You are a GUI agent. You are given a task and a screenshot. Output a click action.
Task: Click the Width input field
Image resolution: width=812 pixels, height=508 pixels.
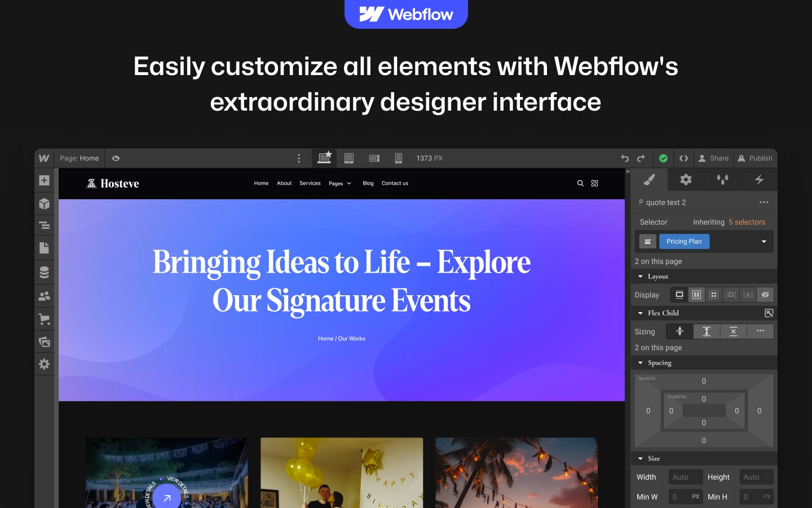coord(685,477)
